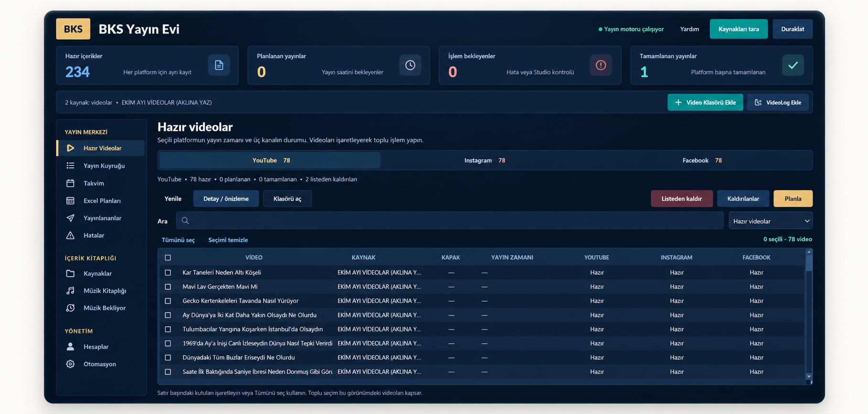This screenshot has width=868, height=414.
Task: Click the alert icon in İşlem bekleyenler card
Action: point(601,65)
